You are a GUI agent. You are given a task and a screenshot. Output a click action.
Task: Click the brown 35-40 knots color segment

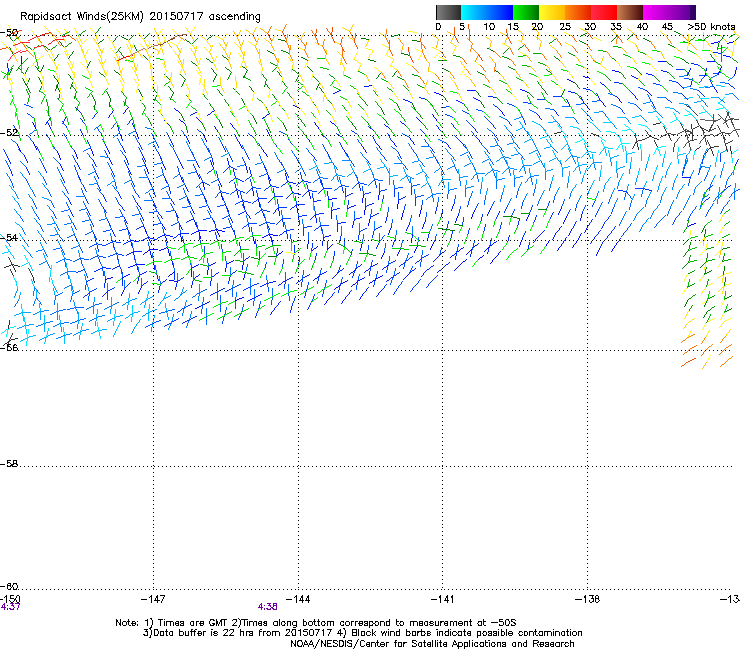coord(630,12)
